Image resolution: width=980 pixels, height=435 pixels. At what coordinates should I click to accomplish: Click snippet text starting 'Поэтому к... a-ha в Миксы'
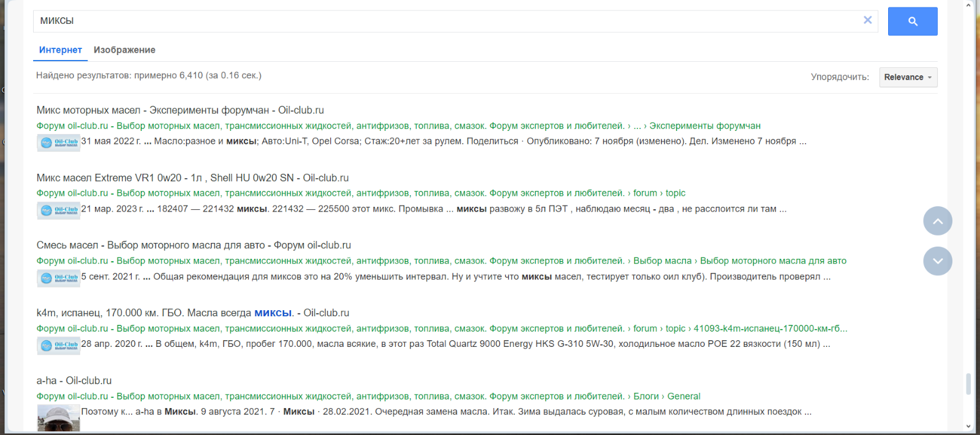point(447,412)
